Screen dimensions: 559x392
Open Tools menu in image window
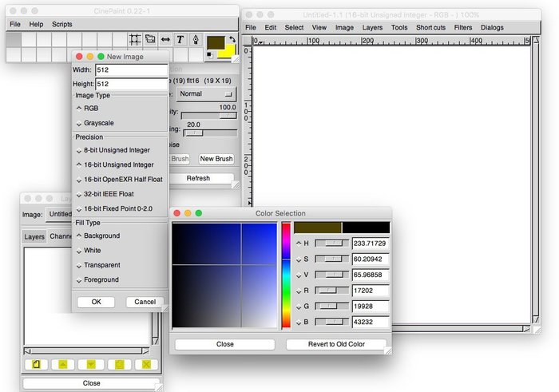399,27
